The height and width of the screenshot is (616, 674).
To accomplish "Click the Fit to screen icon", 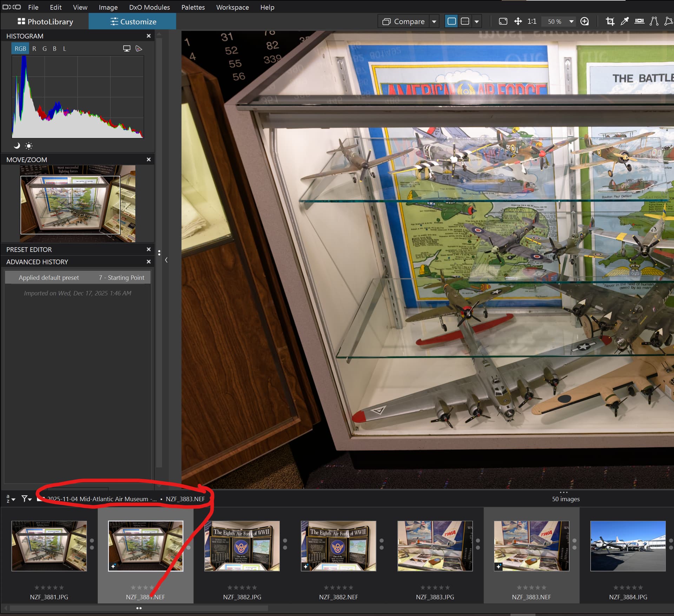I will (503, 21).
